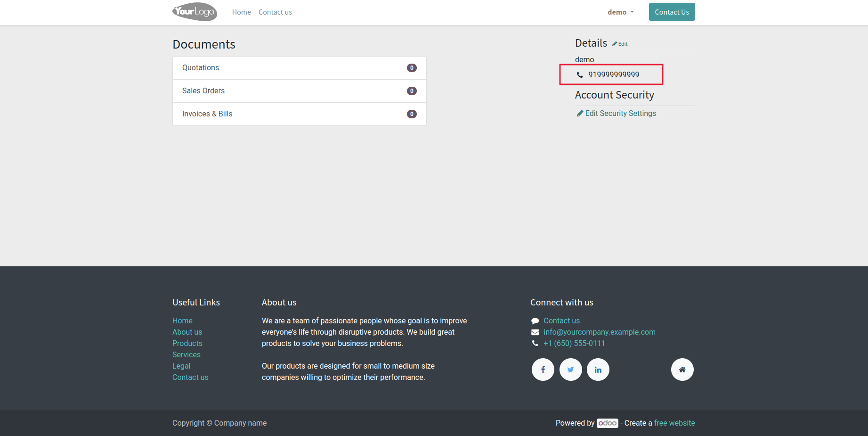Click the phone icon beside 919999999999
The width and height of the screenshot is (868, 436).
pyautogui.click(x=580, y=74)
